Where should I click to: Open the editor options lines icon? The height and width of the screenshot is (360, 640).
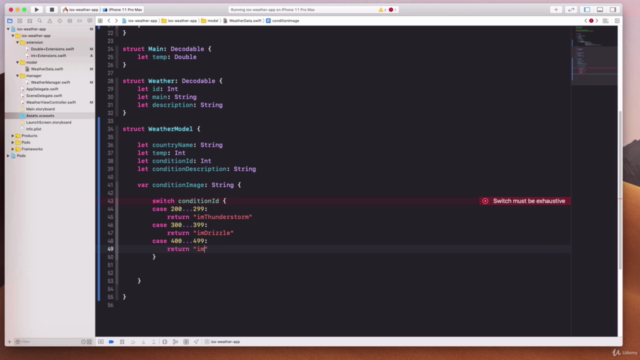pyautogui.click(x=606, y=20)
